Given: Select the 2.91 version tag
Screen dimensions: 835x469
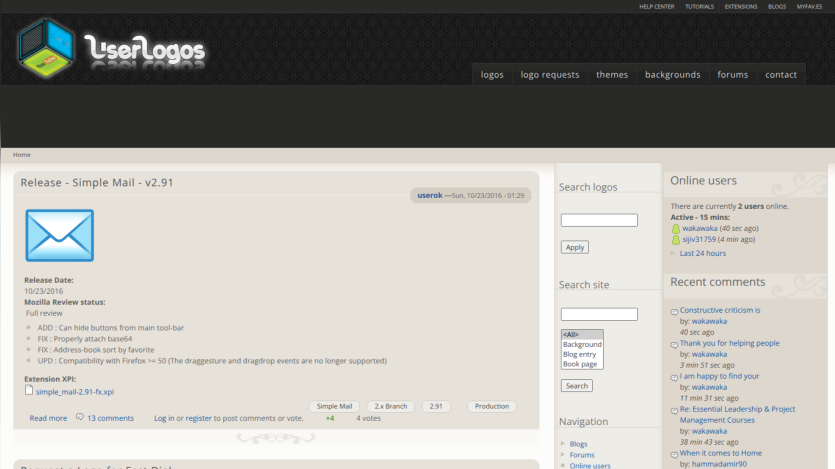Looking at the screenshot, I should click(436, 406).
